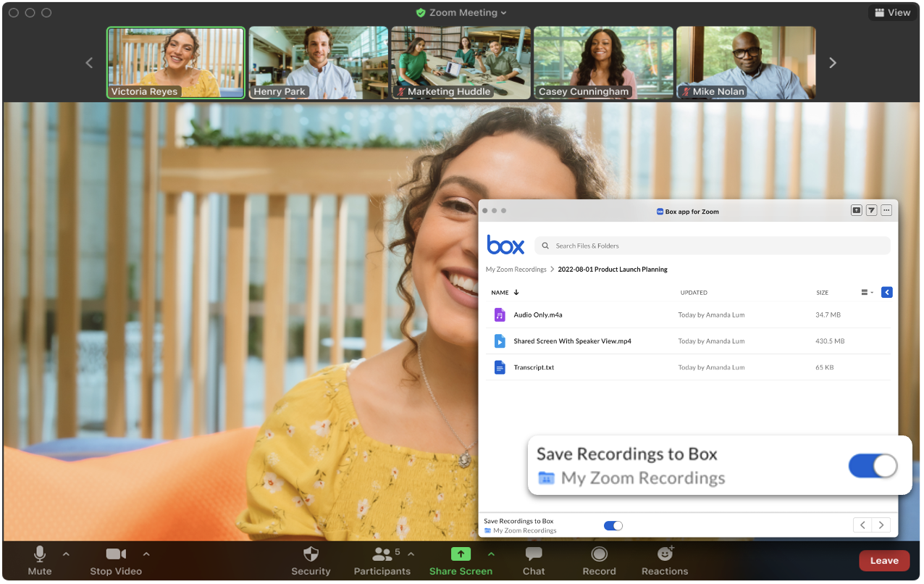924x584 pixels.
Task: Open the Audio Only.m4a file name
Action: (x=538, y=315)
